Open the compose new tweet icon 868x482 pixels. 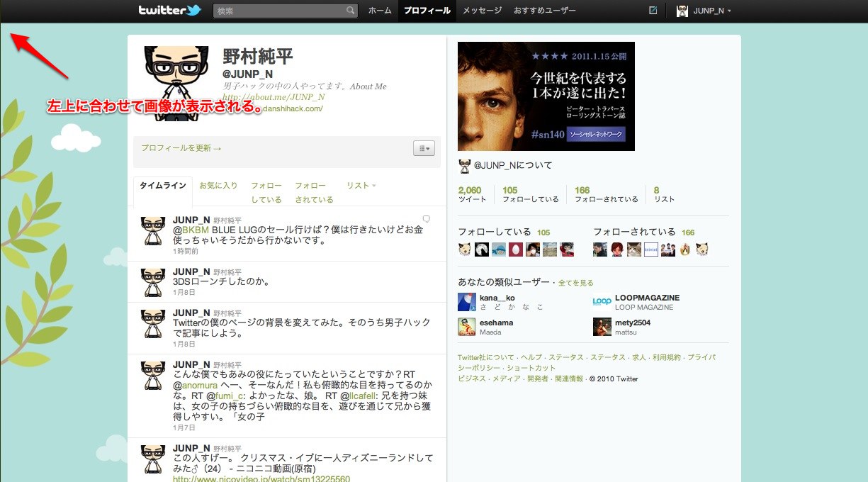(653, 11)
